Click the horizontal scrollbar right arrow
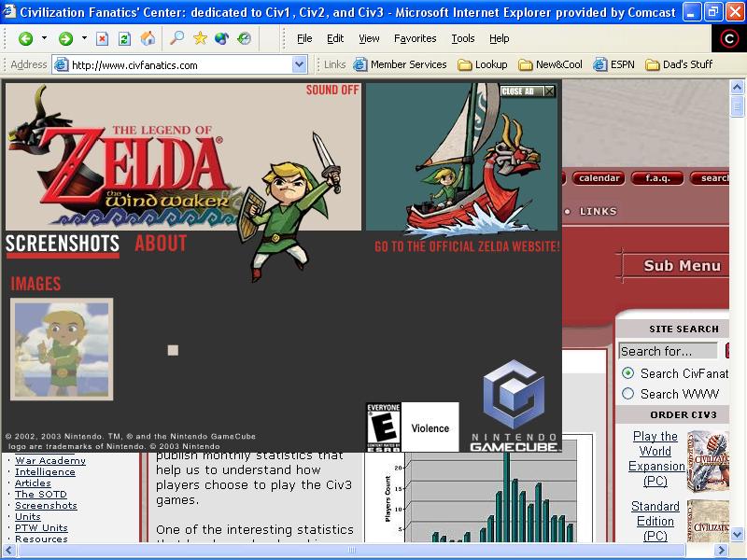Screen dimensions: 747x560 click(722, 550)
